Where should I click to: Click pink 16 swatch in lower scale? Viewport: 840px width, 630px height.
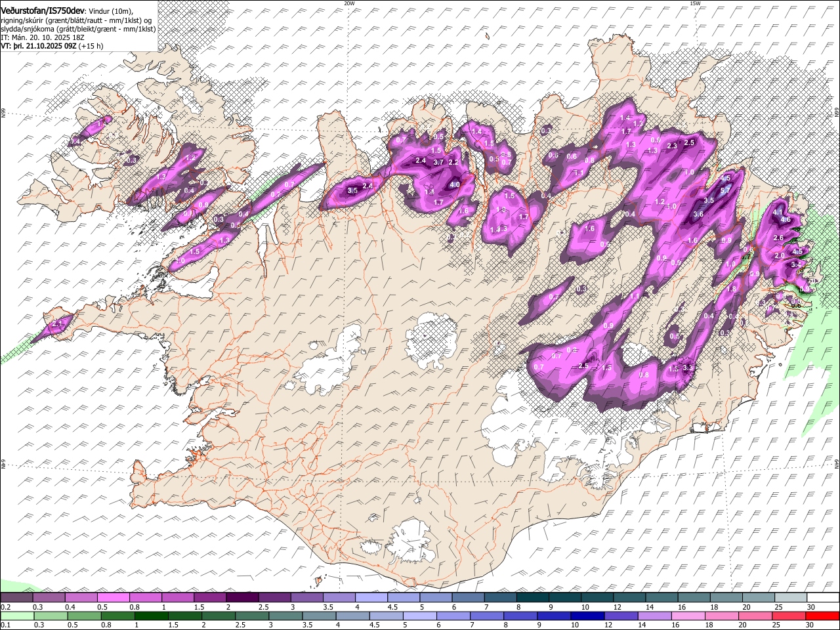688,616
